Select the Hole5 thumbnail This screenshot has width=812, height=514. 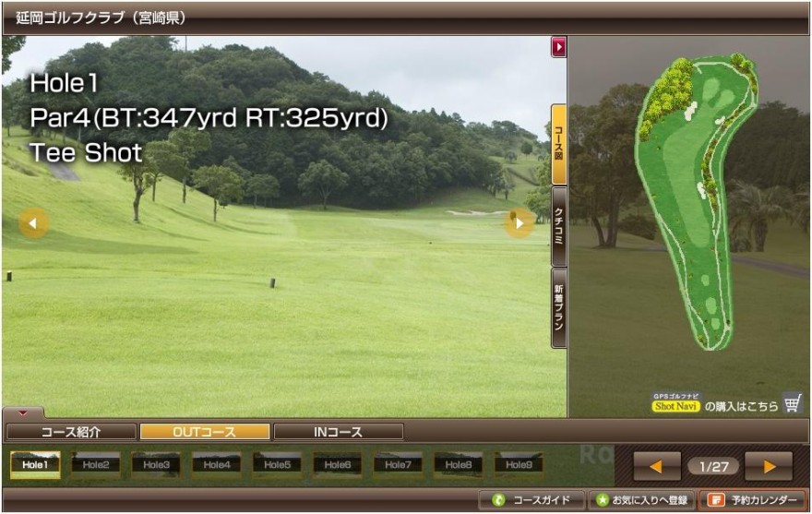click(277, 465)
